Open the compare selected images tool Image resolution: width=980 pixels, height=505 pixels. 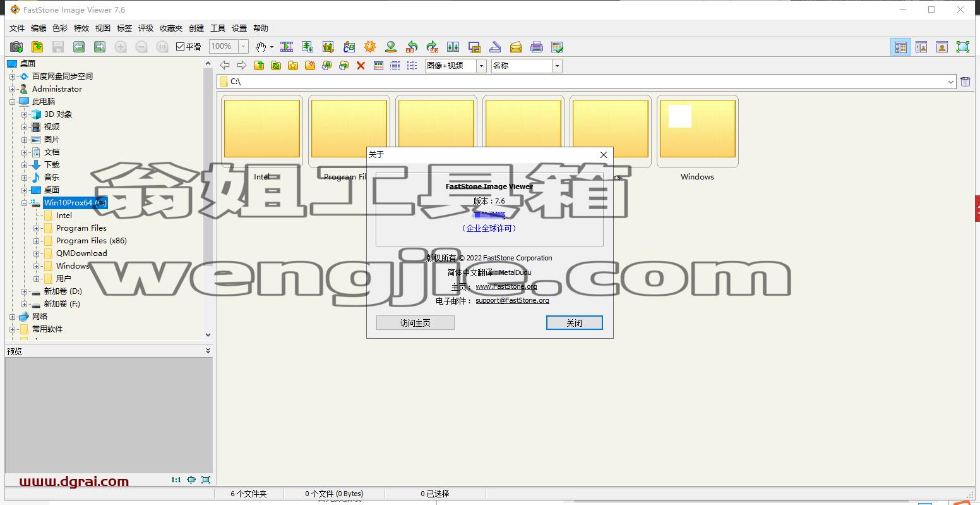[453, 47]
